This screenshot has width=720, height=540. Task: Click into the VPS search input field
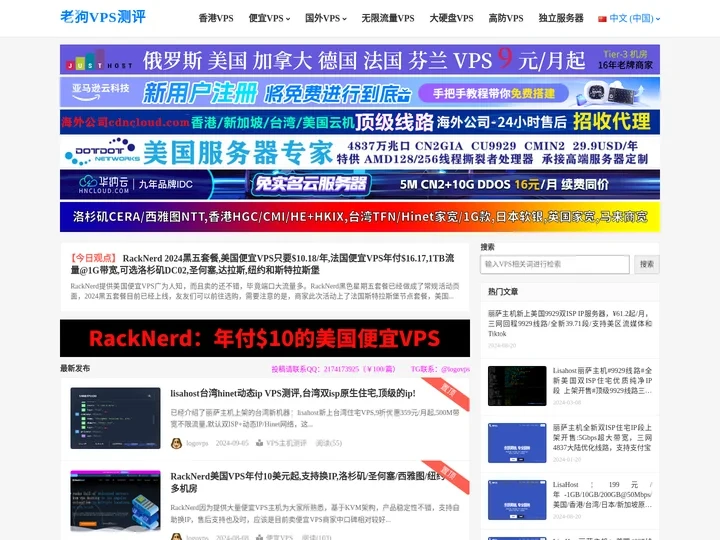pos(555,264)
